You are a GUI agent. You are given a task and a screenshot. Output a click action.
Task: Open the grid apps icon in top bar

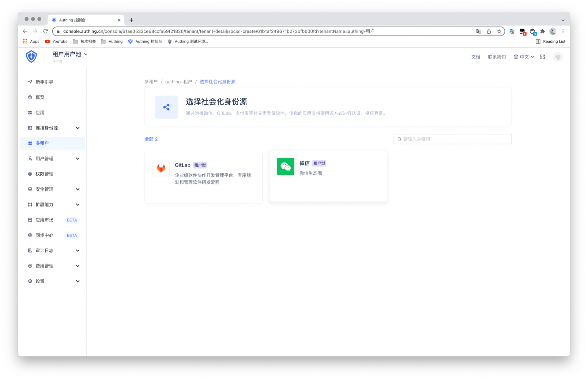tap(542, 57)
